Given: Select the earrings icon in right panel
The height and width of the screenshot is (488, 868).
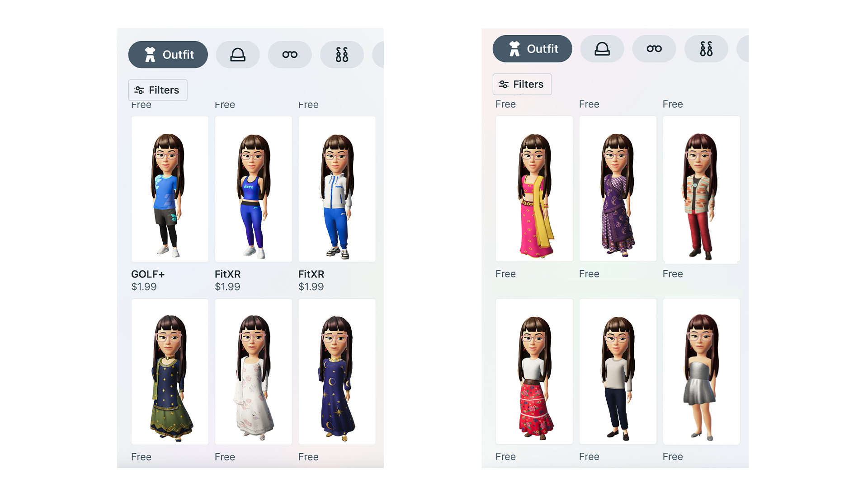Looking at the screenshot, I should point(706,49).
